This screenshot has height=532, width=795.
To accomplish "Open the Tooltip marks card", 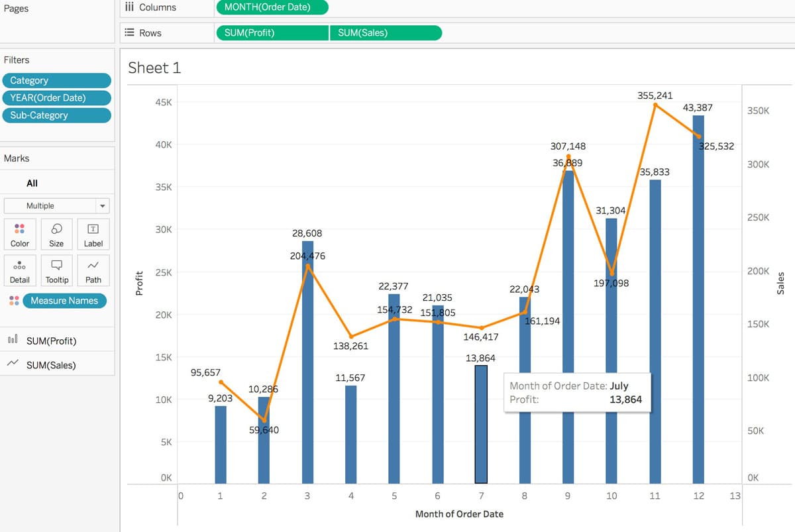I will tap(57, 270).
